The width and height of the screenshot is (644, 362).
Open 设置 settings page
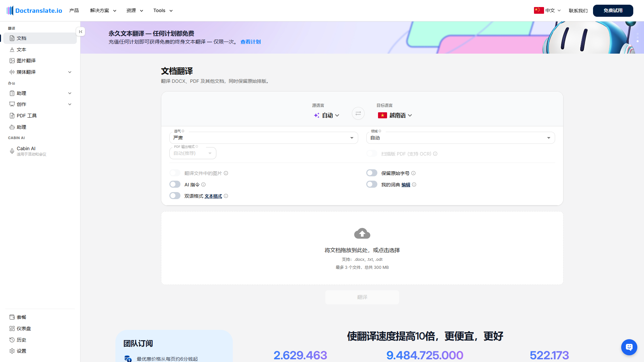[40, 351]
